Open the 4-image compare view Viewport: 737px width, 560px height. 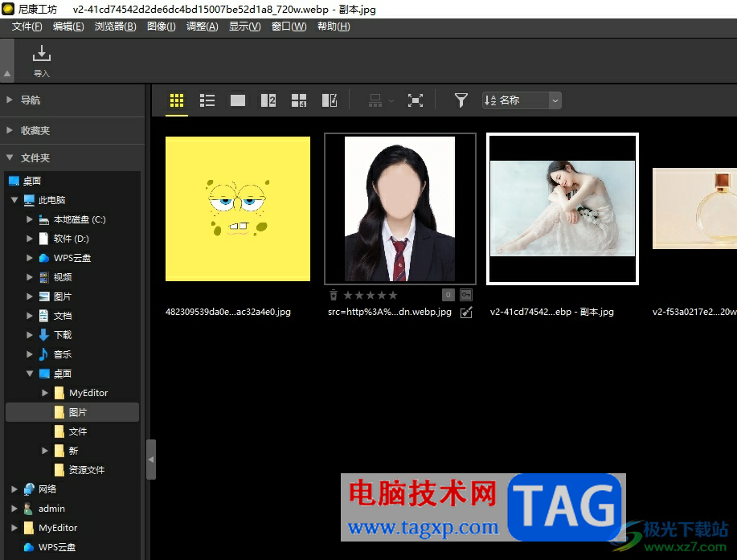pos(299,100)
